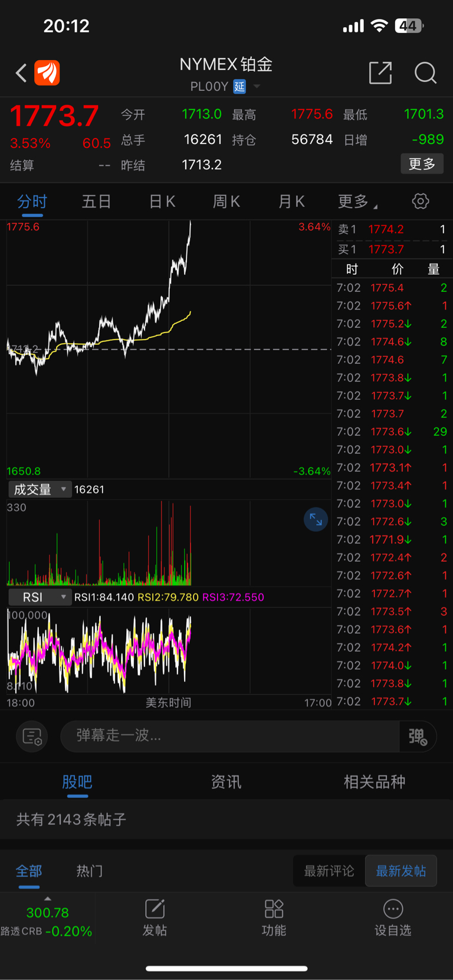Switch to the 日K tab
Image resolution: width=453 pixels, height=980 pixels.
[x=162, y=202]
